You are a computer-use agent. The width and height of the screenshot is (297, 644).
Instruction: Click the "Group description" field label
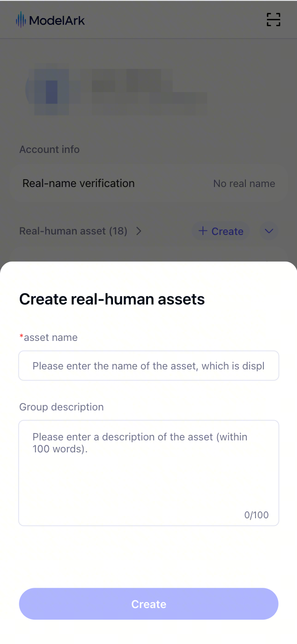61,407
